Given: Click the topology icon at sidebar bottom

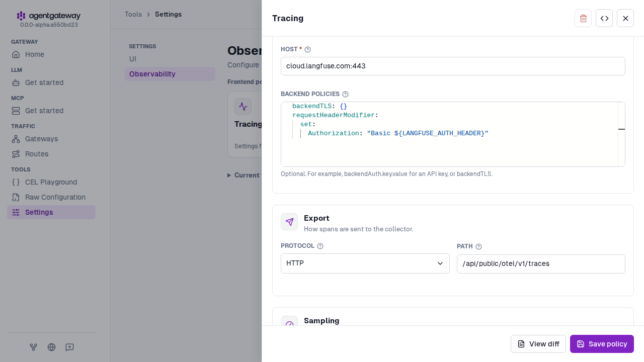Looking at the screenshot, I should pos(34,347).
